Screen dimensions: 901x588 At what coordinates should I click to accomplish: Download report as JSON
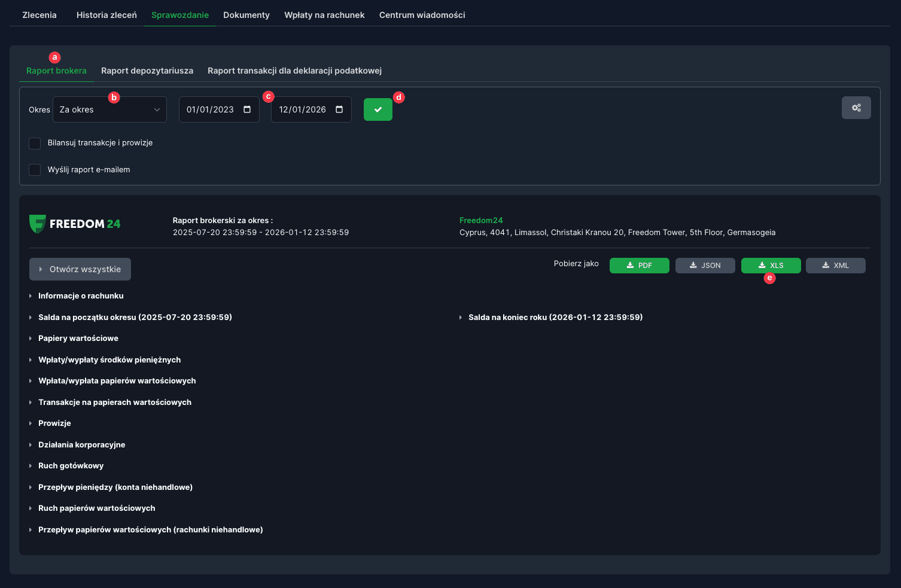[705, 266]
